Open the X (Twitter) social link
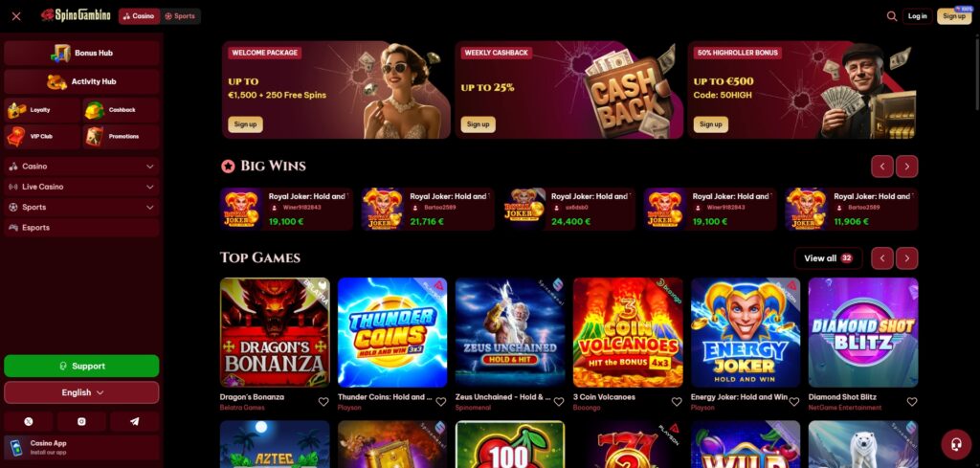 point(29,422)
